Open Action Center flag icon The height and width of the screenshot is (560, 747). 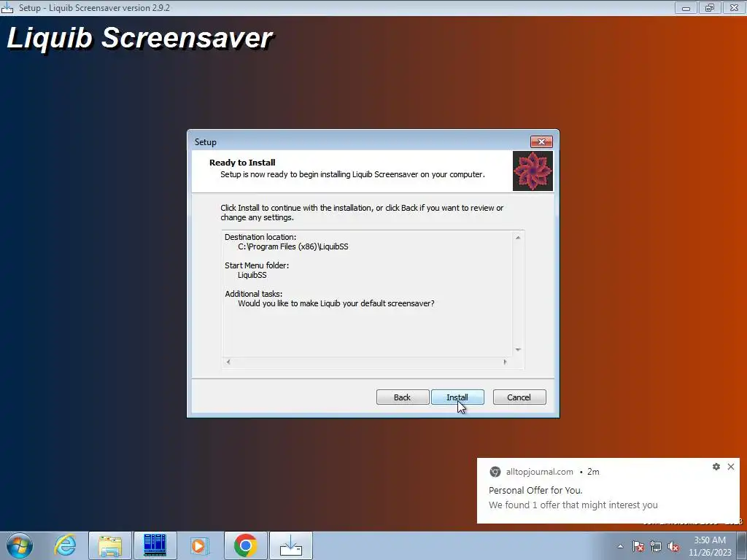638,546
